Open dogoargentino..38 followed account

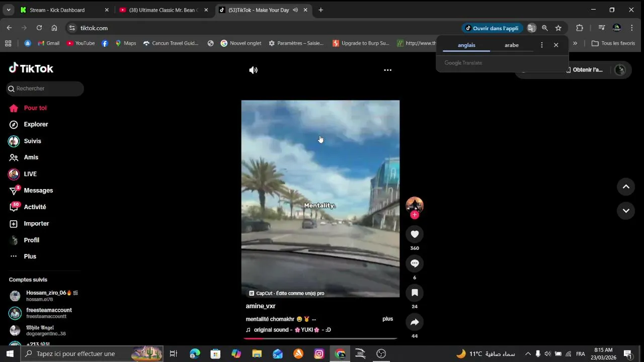click(x=38, y=330)
